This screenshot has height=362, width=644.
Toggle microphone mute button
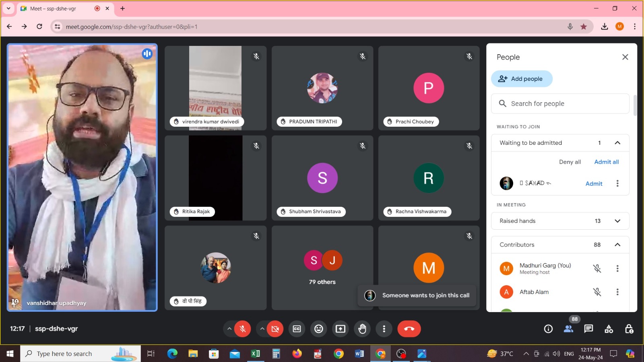pyautogui.click(x=243, y=329)
